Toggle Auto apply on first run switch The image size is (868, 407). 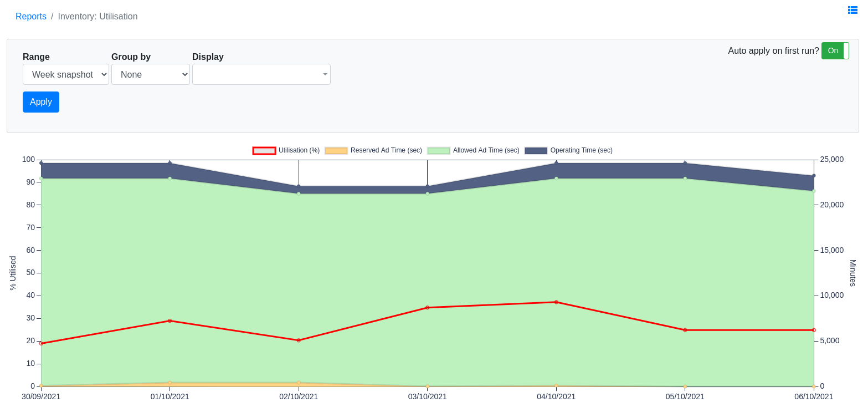click(835, 50)
